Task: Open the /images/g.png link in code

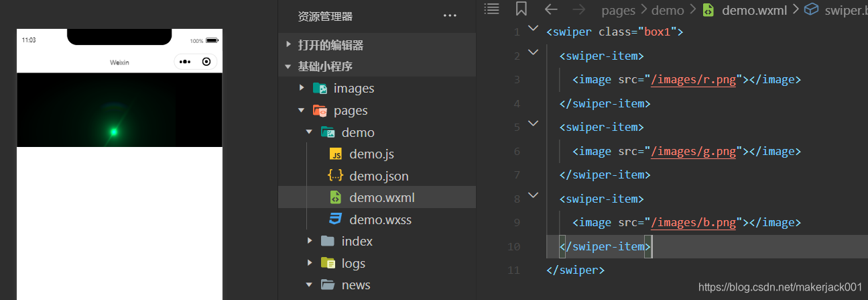Action: 694,151
